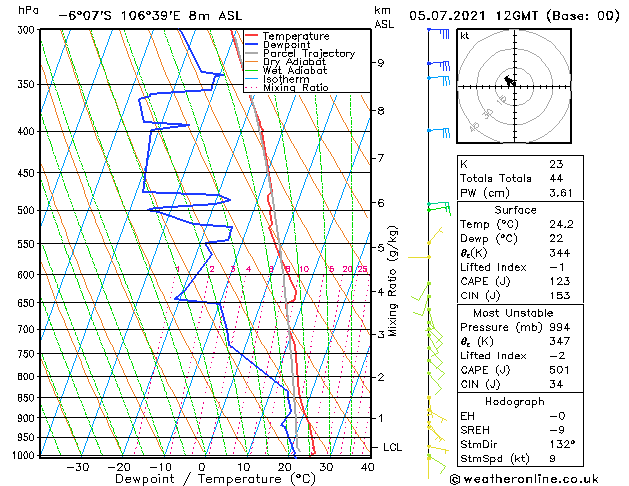Click the surface CAPE value 123

(560, 281)
